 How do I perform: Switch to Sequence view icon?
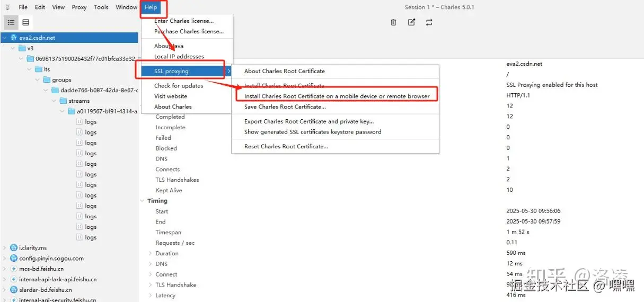pyautogui.click(x=25, y=22)
